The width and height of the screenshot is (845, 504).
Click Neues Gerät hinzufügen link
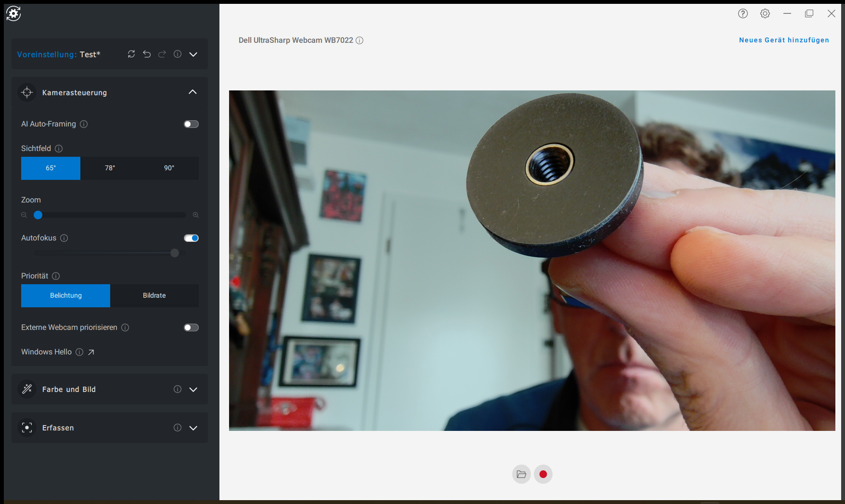784,40
